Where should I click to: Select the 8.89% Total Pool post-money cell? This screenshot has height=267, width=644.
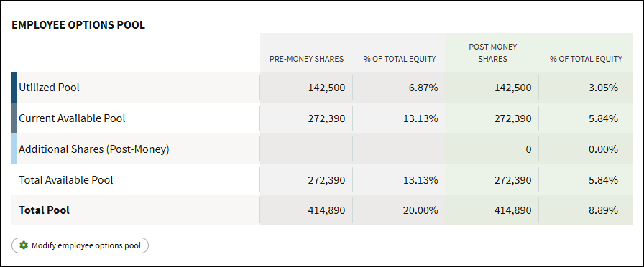point(586,210)
